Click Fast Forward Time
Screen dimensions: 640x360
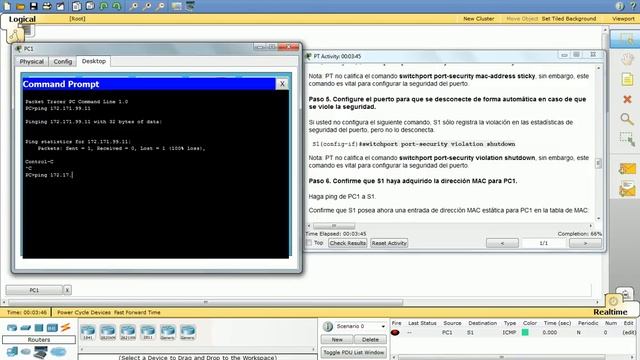(x=137, y=312)
